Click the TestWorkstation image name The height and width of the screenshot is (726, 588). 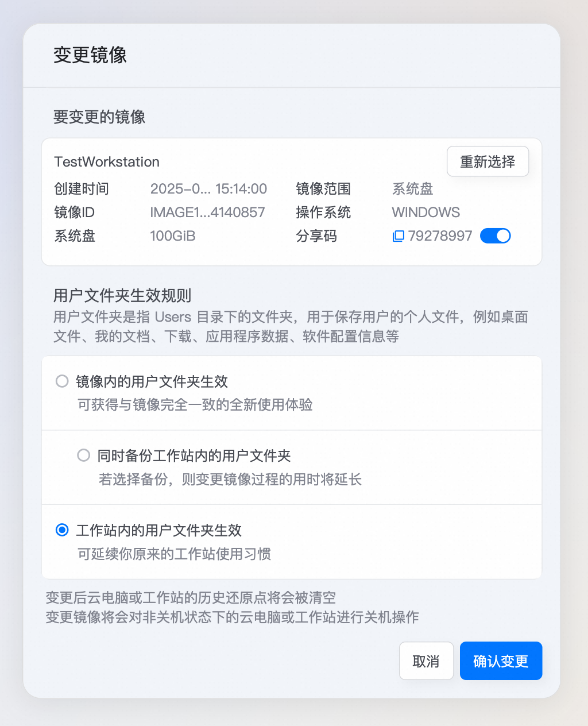[x=107, y=162]
